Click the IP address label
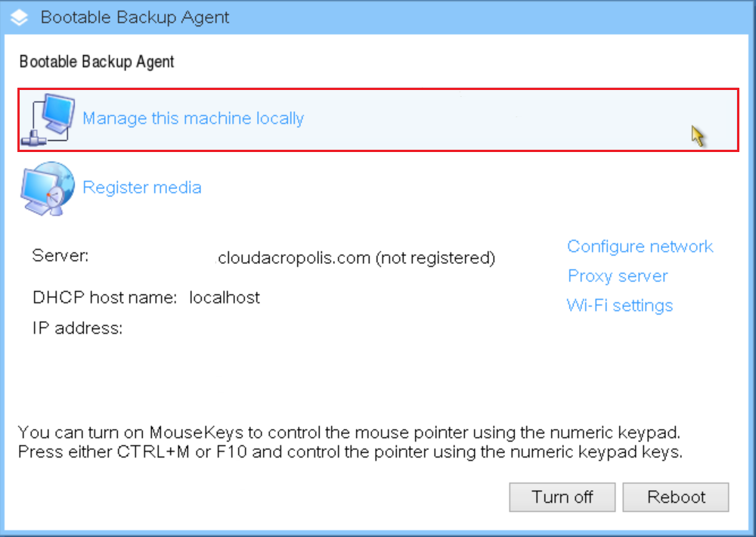 pyautogui.click(x=77, y=328)
